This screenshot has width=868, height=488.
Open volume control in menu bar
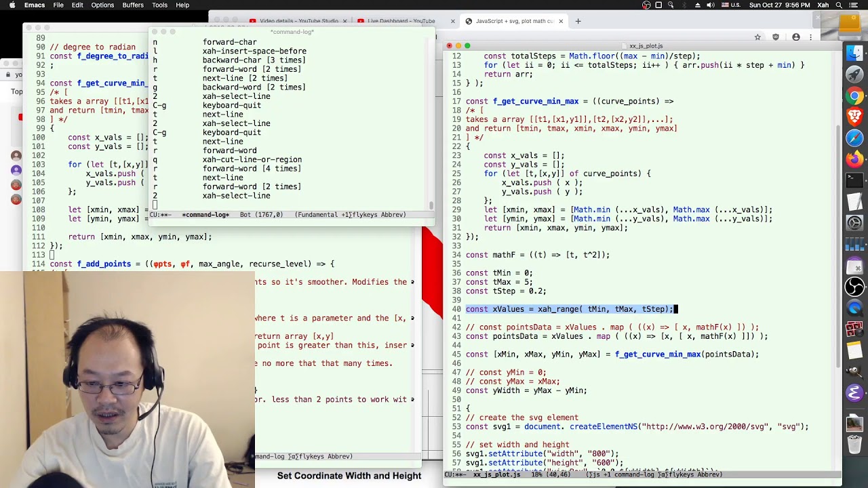(710, 5)
